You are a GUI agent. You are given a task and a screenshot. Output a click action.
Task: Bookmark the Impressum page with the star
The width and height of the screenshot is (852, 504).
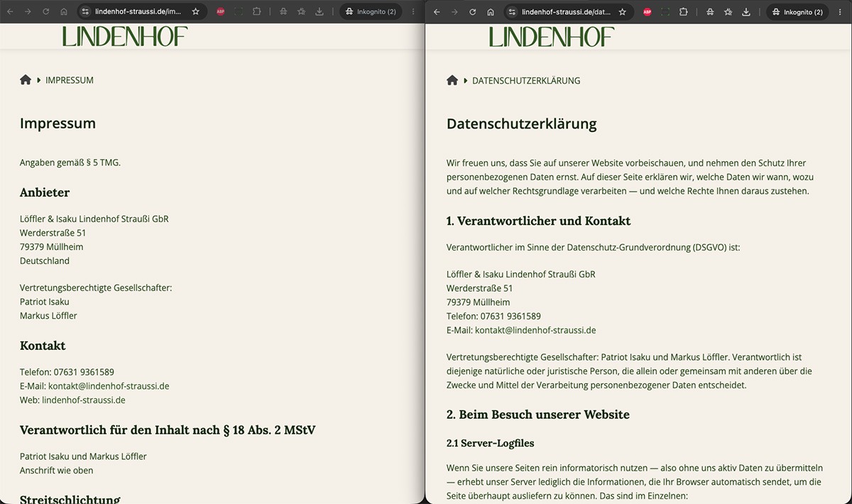pos(196,11)
